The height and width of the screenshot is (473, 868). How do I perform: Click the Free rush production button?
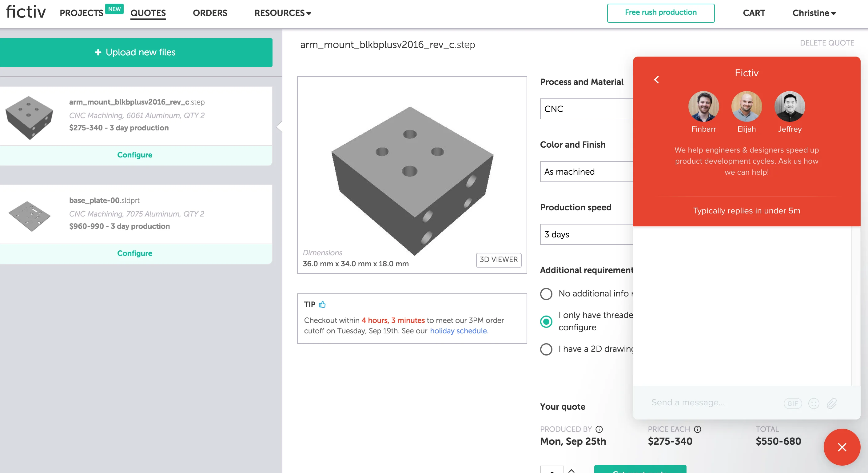coord(660,13)
